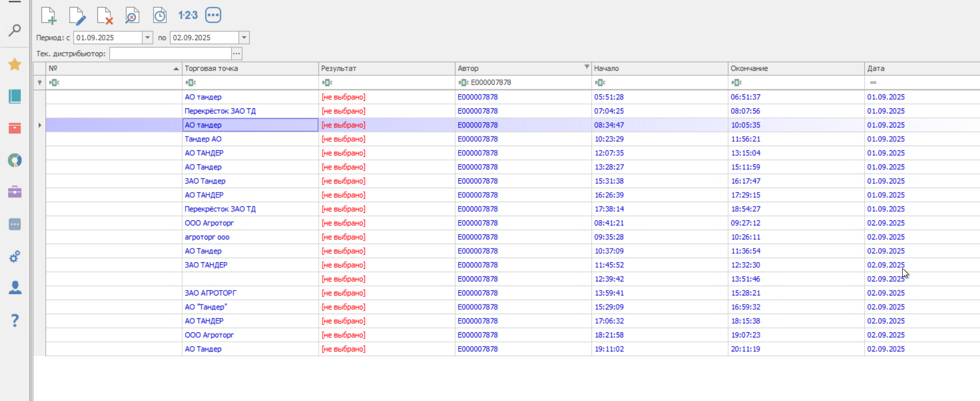Sort by Начало column header
The height and width of the screenshot is (401, 980).
[x=660, y=69]
